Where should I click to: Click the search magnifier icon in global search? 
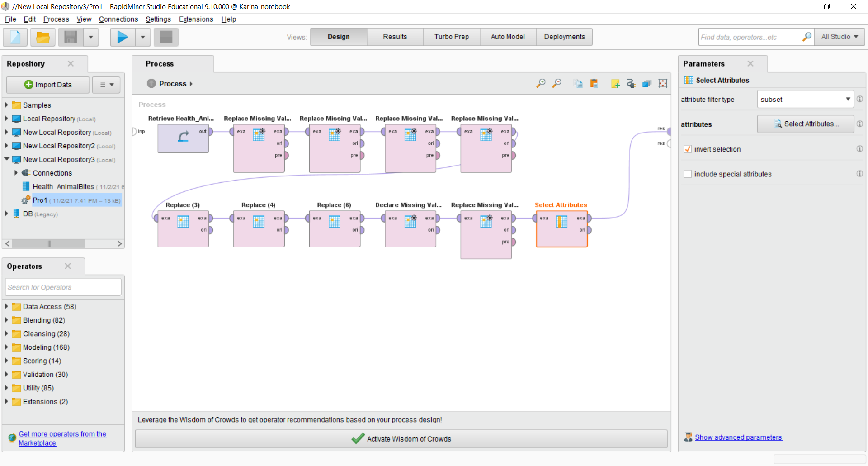(807, 37)
